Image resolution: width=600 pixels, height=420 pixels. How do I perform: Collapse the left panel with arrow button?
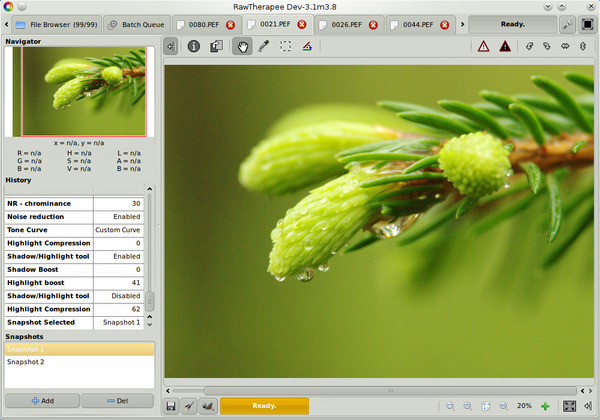171,46
